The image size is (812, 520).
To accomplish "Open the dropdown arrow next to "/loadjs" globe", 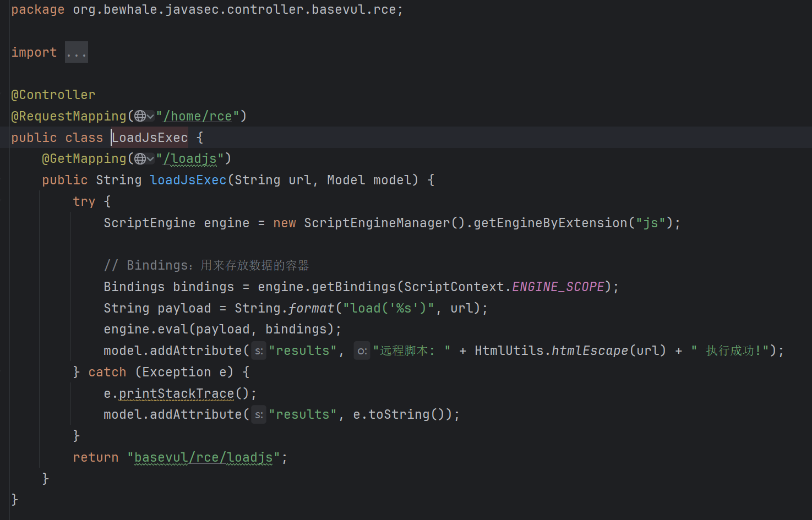I will pos(150,160).
